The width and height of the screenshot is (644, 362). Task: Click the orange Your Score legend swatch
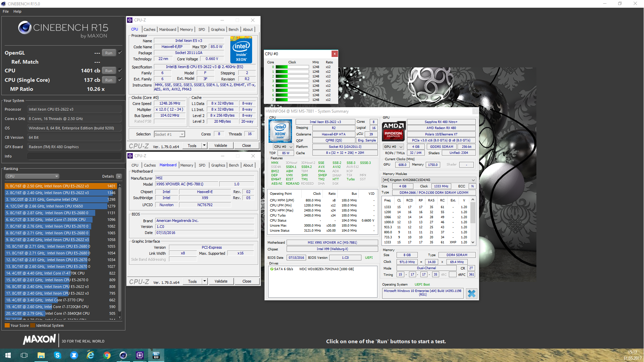(7, 325)
